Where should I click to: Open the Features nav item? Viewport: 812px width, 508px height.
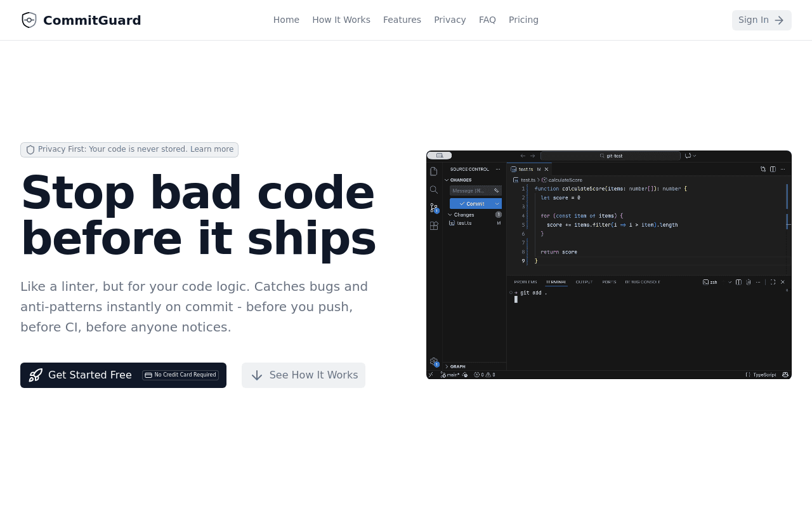pos(402,20)
